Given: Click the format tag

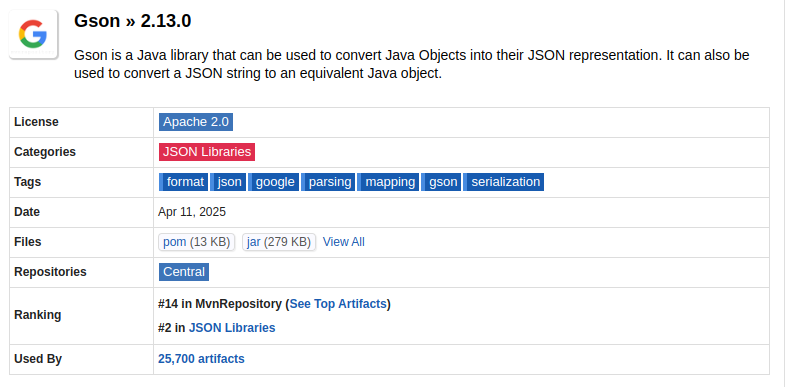Looking at the screenshot, I should coord(183,182).
